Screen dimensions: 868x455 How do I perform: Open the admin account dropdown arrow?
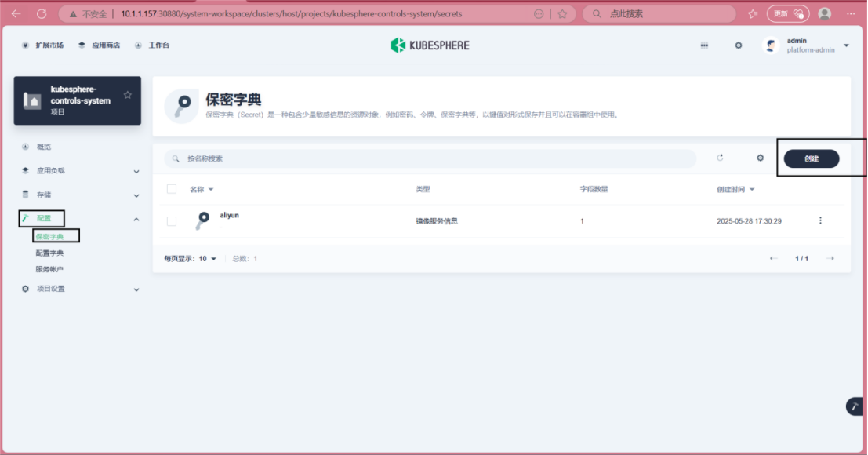(846, 45)
